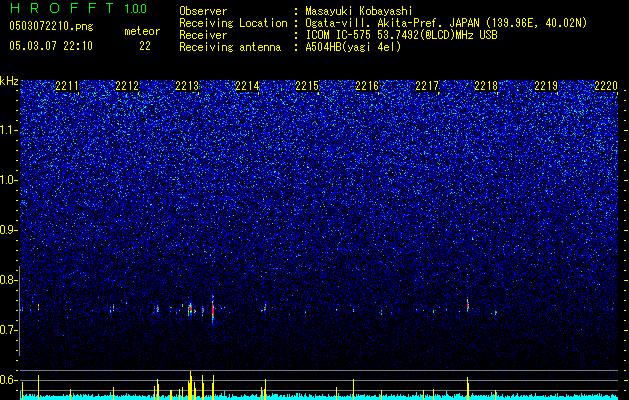Click the 2218 time axis label
Viewport: 629px width, 400px height.
click(x=486, y=86)
